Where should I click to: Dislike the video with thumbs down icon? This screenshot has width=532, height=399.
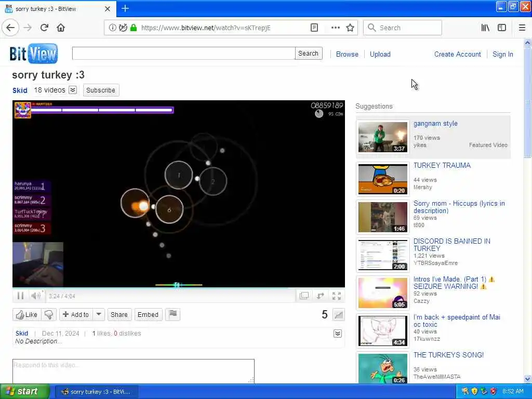(48, 315)
